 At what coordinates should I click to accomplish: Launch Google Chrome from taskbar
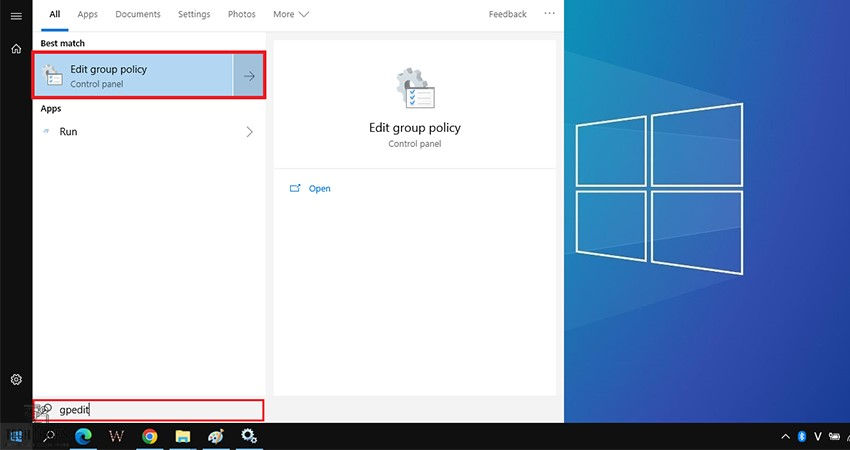150,436
